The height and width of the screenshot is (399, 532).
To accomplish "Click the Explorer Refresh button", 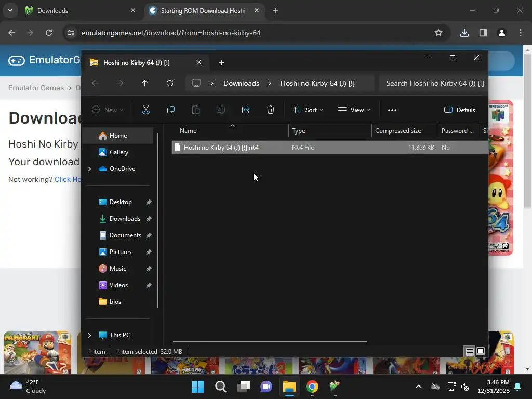I will [170, 83].
